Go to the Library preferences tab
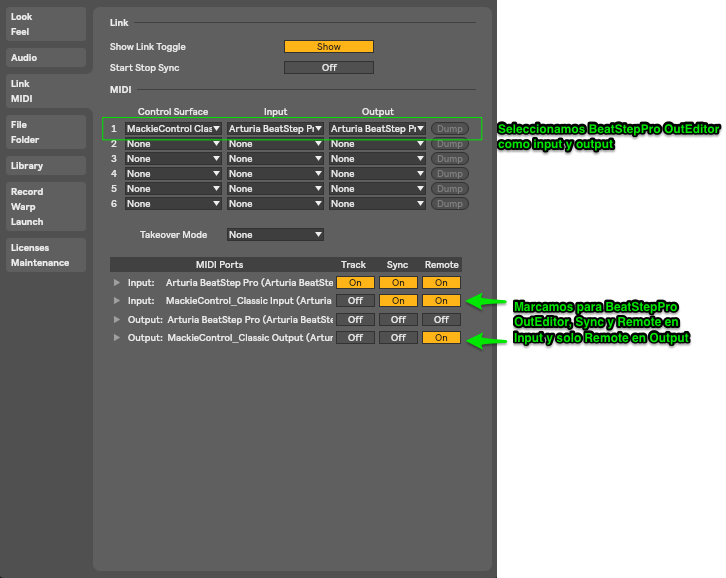Image resolution: width=726 pixels, height=578 pixels. [46, 166]
